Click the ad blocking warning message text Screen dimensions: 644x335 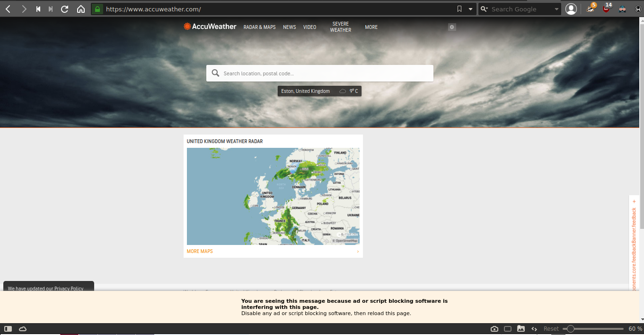(x=344, y=307)
